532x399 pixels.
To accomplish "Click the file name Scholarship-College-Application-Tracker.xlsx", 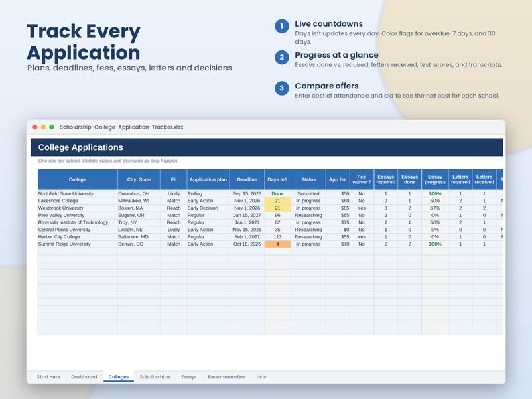I will tap(121, 127).
